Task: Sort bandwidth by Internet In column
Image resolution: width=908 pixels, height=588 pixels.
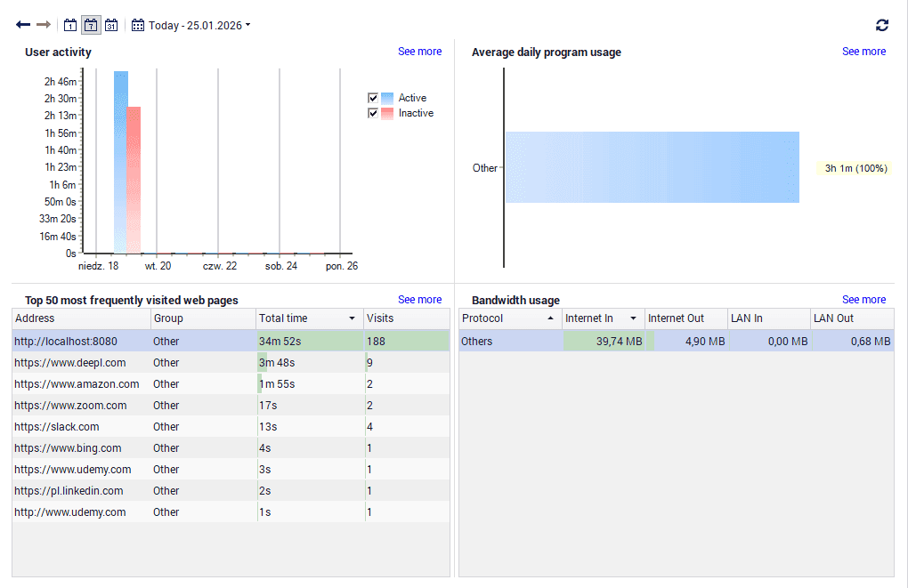Action: [602, 318]
